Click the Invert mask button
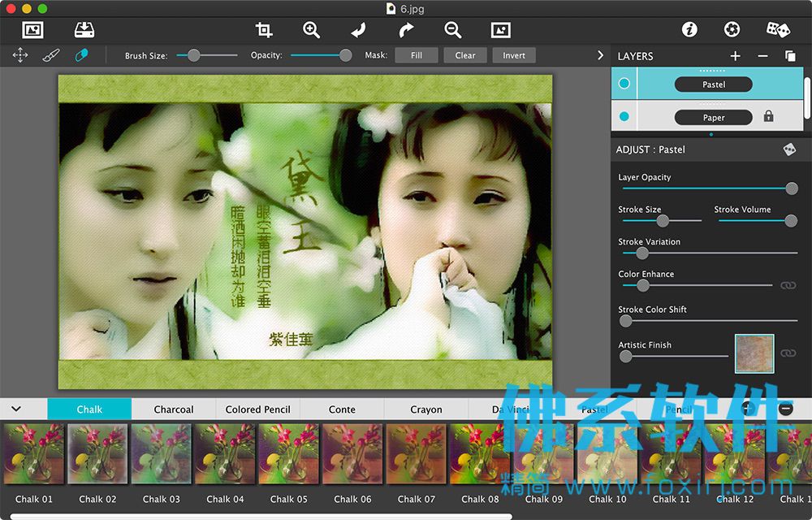This screenshot has height=520, width=812. point(514,55)
